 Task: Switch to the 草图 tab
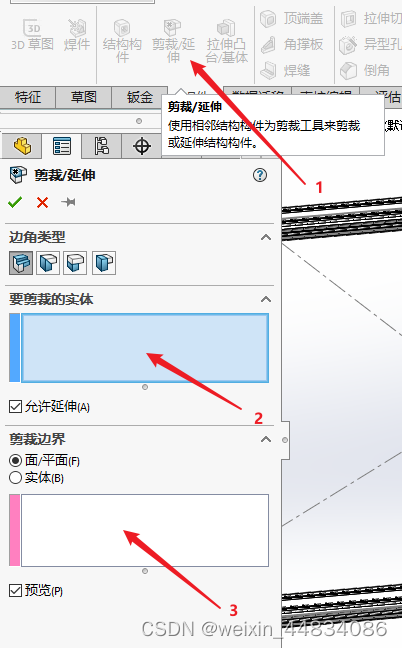(x=83, y=97)
